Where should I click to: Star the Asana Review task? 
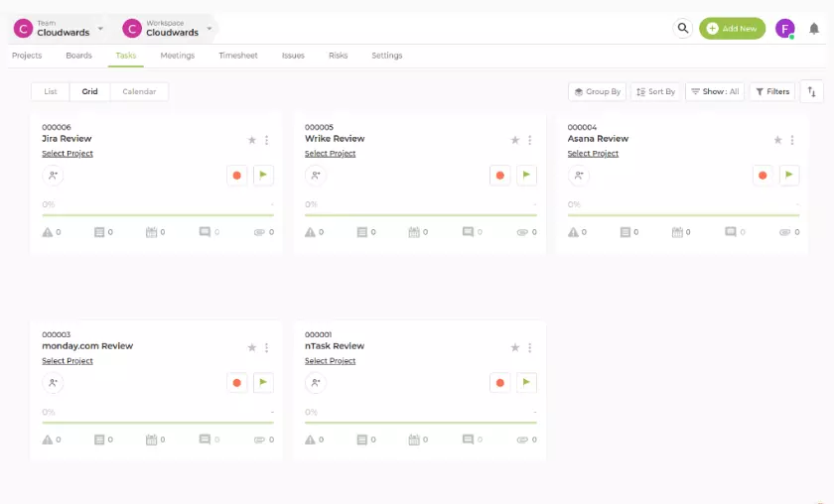[x=777, y=140]
